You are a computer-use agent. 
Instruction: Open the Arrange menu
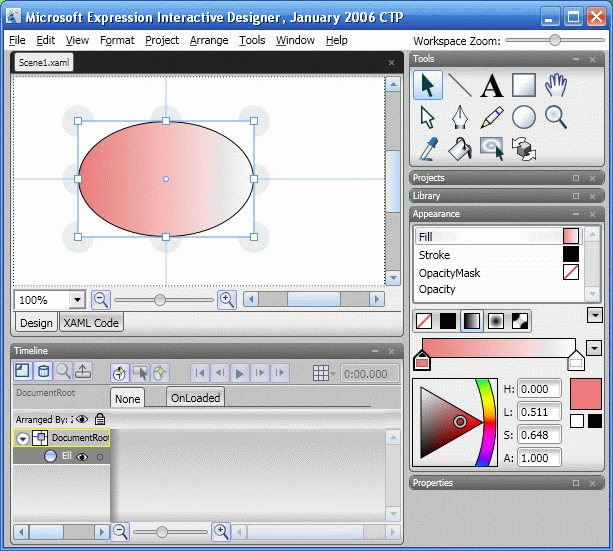coord(209,40)
